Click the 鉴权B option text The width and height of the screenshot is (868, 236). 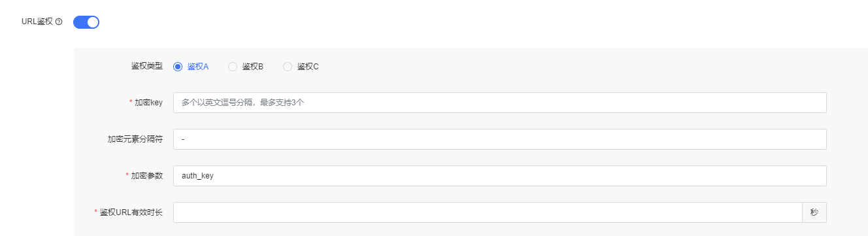[253, 66]
